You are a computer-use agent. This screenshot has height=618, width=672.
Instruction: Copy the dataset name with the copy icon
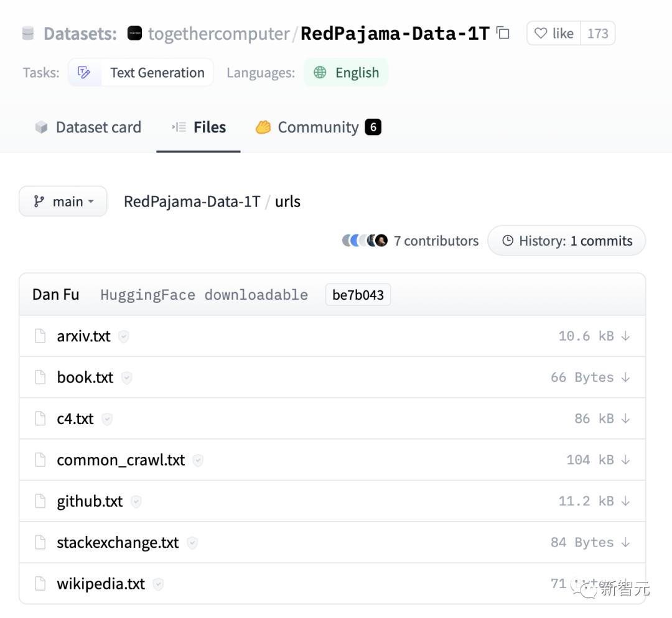[503, 34]
